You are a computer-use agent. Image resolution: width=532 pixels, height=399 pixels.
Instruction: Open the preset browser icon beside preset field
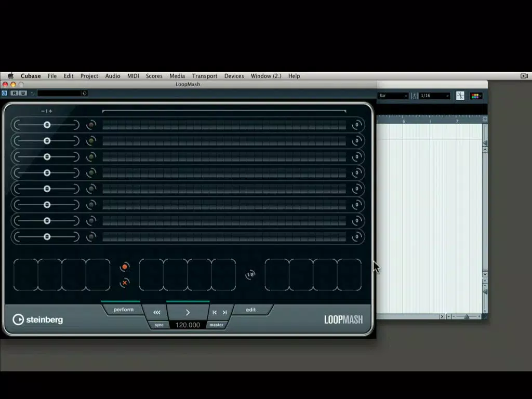pos(85,94)
